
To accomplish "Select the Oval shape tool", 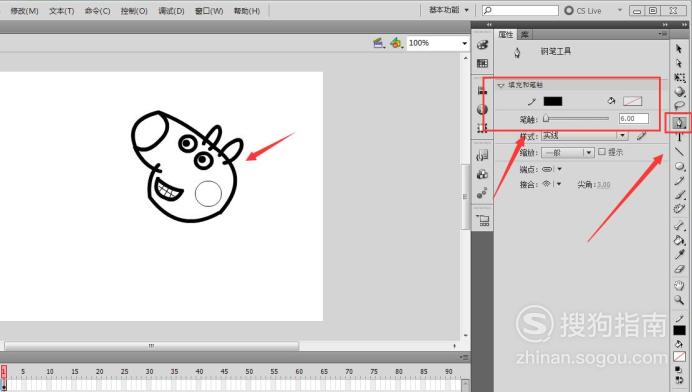I will click(679, 166).
